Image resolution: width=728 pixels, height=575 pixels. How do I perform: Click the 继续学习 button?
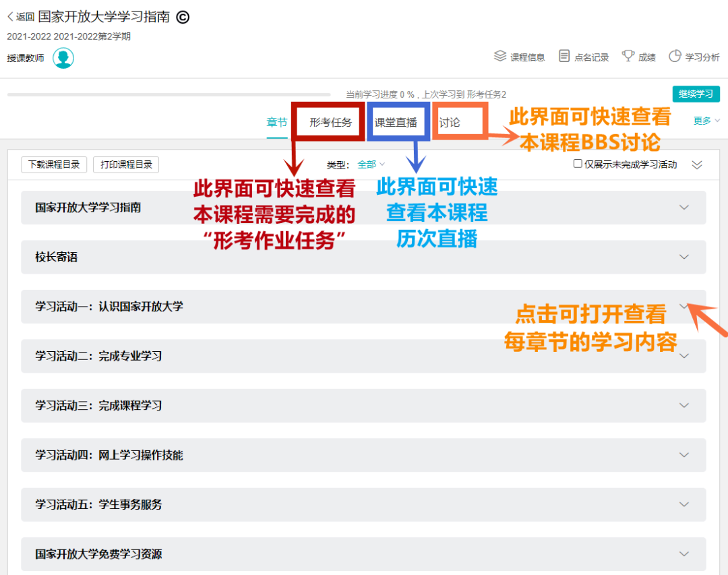coord(696,94)
